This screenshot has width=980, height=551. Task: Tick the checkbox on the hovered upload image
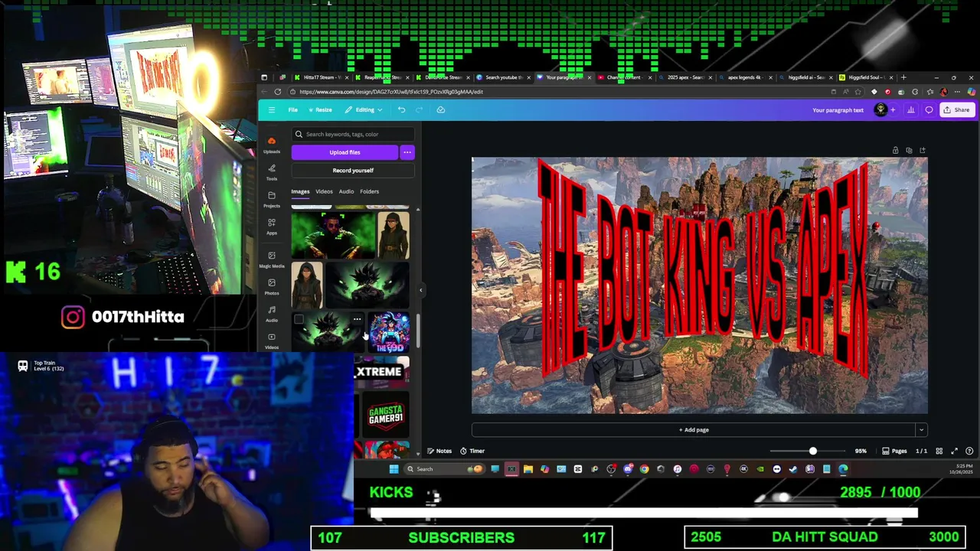point(299,320)
